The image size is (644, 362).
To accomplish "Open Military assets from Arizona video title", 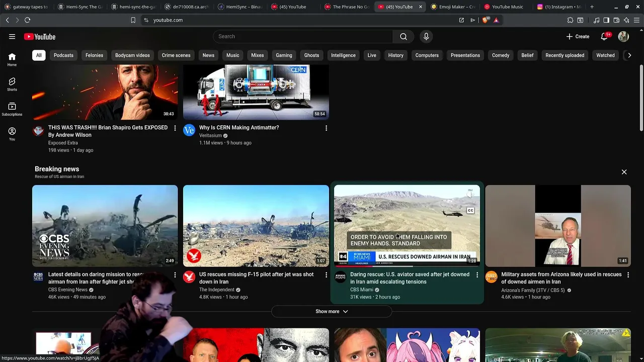I will (x=561, y=278).
